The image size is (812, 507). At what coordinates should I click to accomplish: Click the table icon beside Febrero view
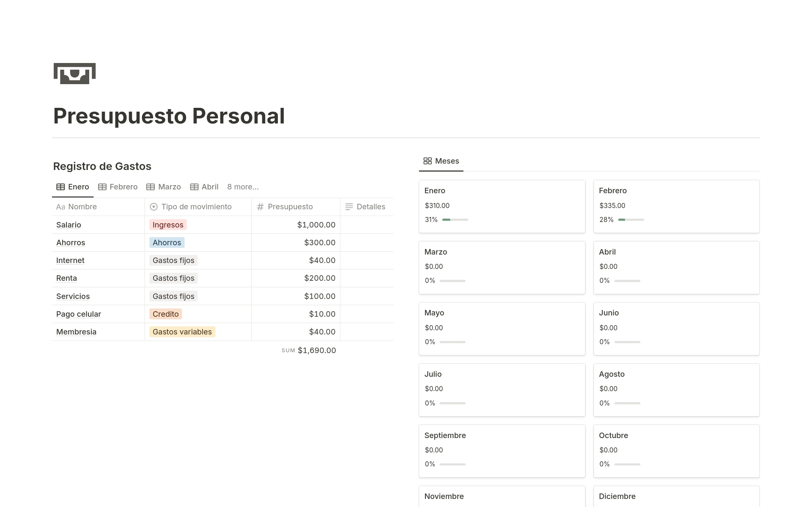tap(102, 186)
